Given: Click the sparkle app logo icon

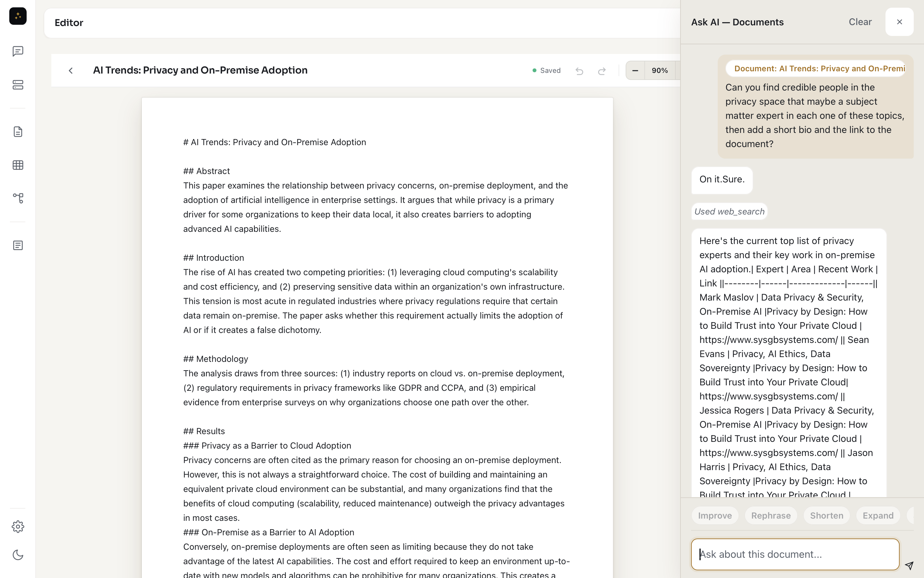Looking at the screenshot, I should [x=18, y=16].
